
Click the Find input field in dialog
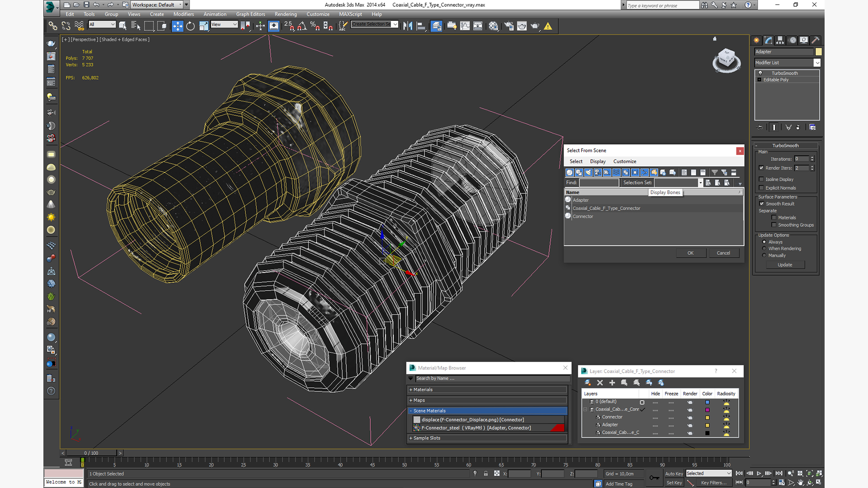(x=599, y=183)
